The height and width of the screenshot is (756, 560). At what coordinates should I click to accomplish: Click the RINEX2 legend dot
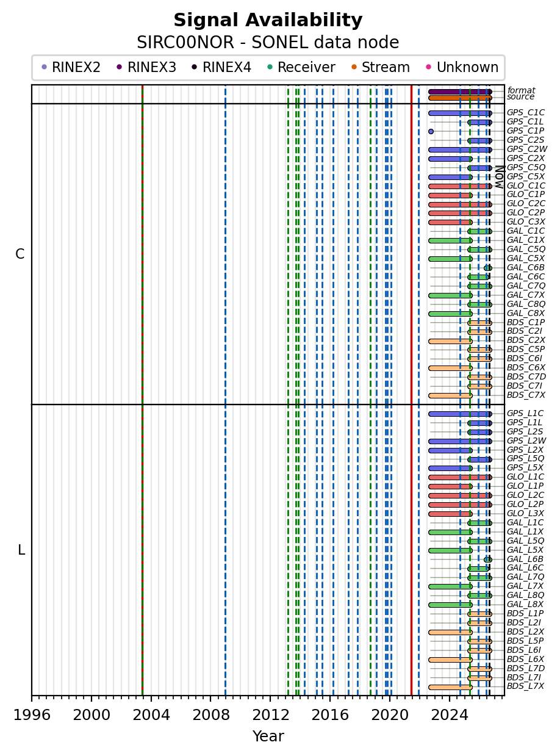44,67
